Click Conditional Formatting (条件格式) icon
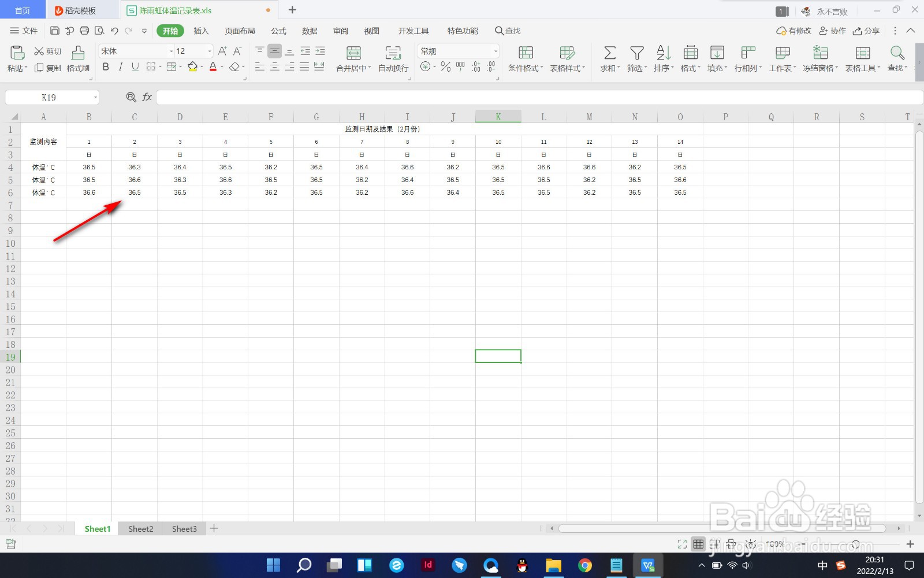The width and height of the screenshot is (924, 578). click(526, 53)
